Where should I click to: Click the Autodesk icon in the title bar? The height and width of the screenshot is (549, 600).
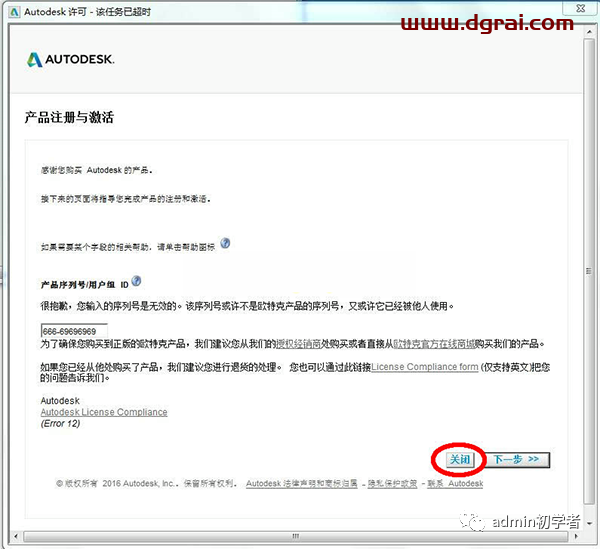click(13, 13)
